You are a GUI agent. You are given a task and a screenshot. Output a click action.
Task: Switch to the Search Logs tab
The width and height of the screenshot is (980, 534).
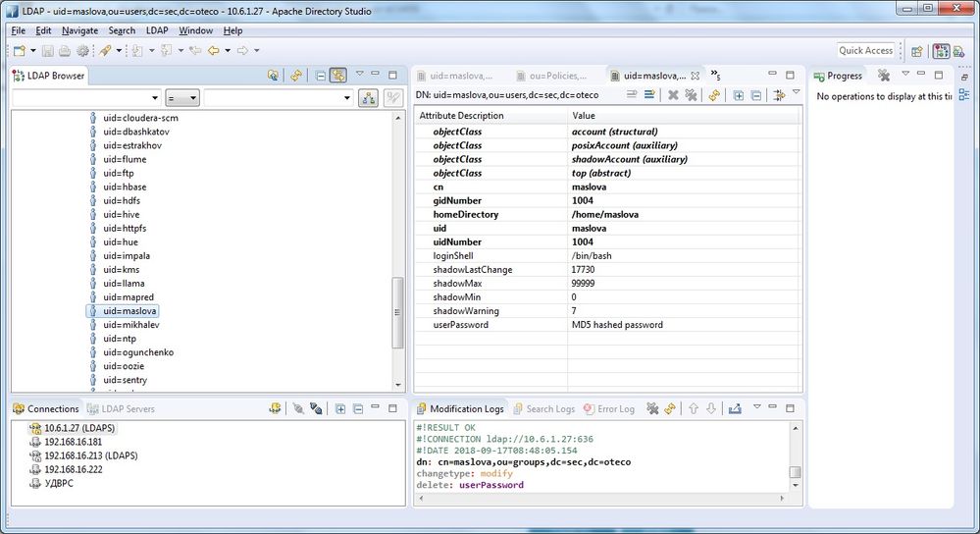[543, 408]
